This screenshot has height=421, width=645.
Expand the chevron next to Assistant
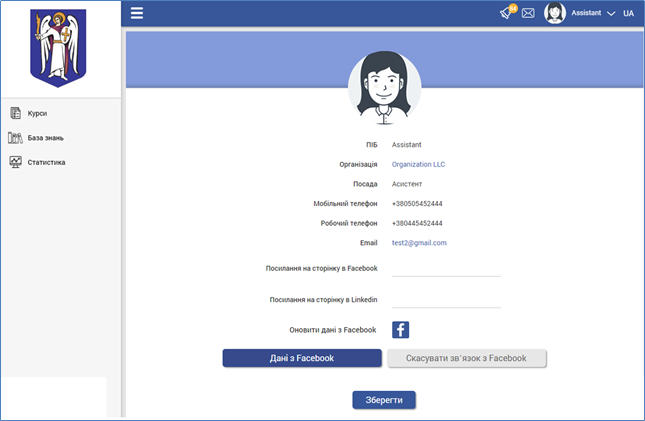click(611, 14)
